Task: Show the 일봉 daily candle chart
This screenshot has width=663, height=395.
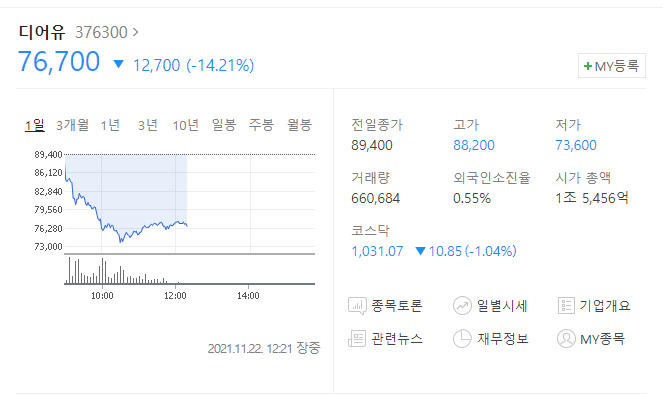Action: click(224, 125)
